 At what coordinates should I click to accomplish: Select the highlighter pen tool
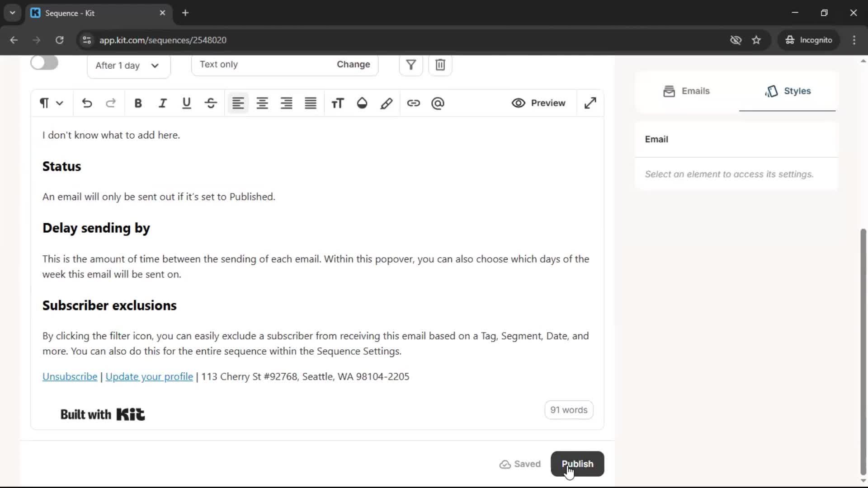(x=387, y=103)
